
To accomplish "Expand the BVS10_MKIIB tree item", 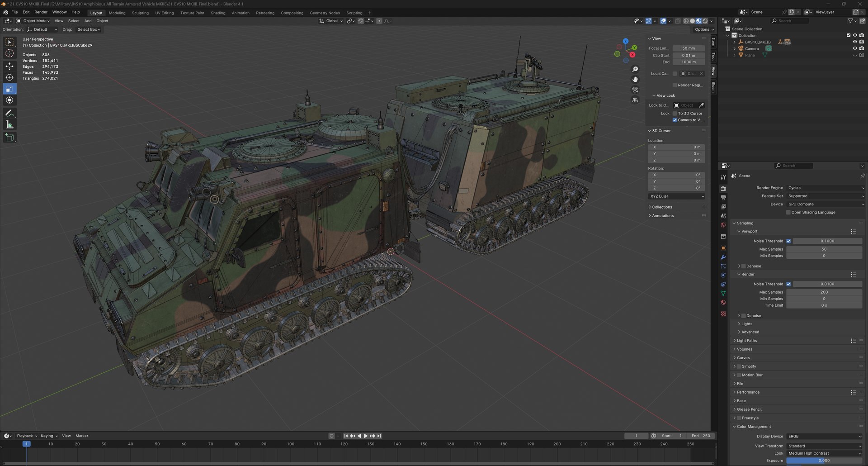I will 735,42.
